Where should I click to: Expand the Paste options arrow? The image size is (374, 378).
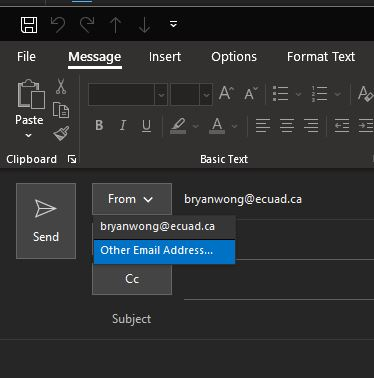coord(29,136)
